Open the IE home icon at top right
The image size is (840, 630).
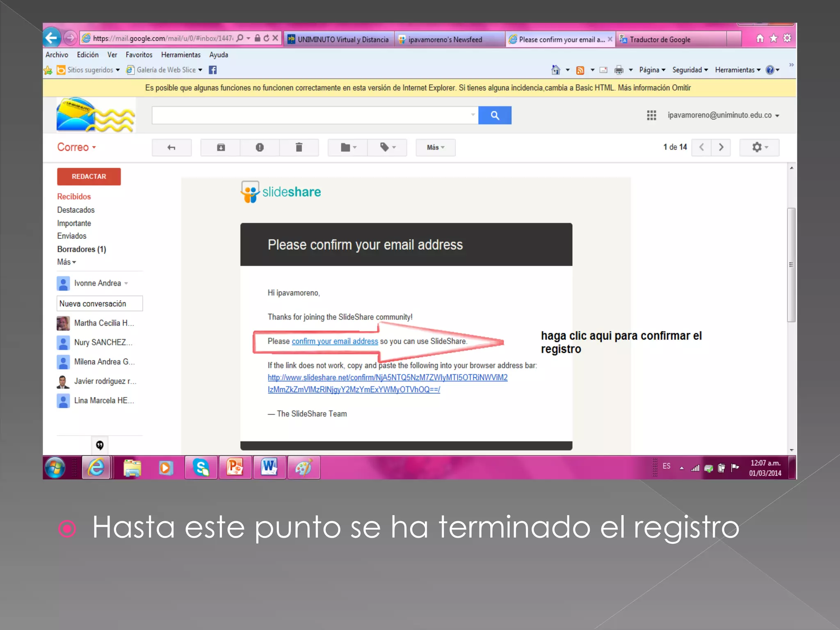pos(760,38)
